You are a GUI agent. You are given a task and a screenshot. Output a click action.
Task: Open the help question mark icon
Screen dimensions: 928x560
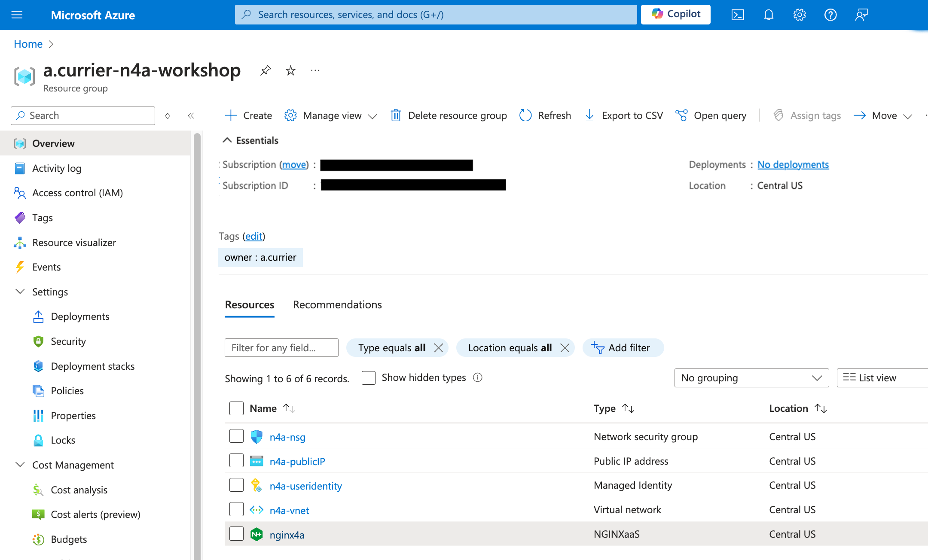(x=830, y=15)
